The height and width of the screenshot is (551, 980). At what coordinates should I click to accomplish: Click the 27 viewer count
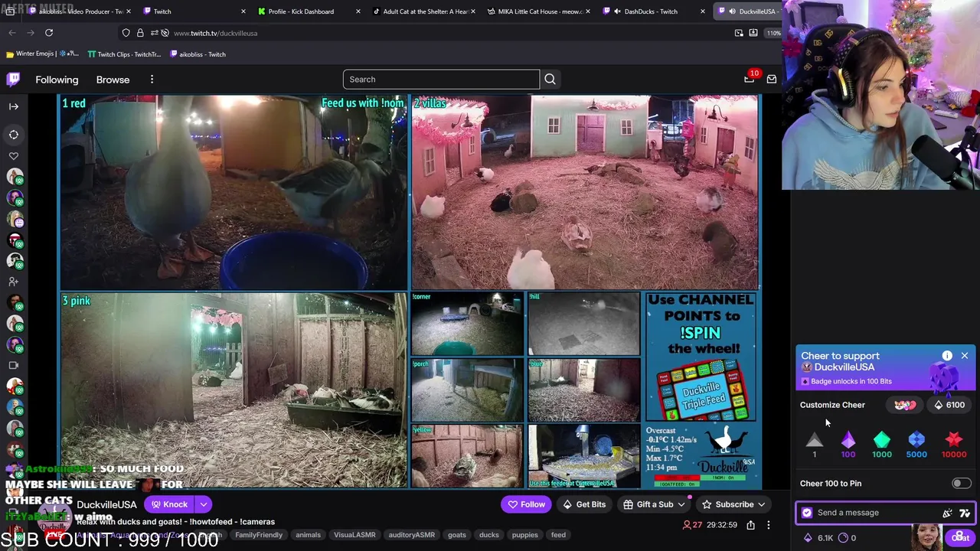coord(692,525)
